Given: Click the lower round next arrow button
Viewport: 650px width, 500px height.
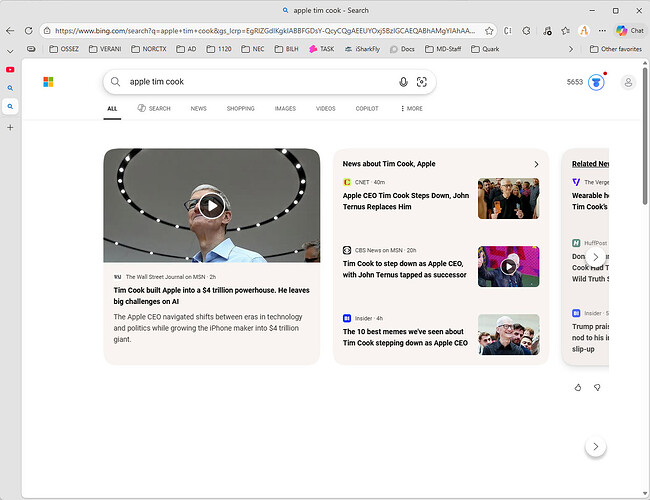Looking at the screenshot, I should (596, 447).
